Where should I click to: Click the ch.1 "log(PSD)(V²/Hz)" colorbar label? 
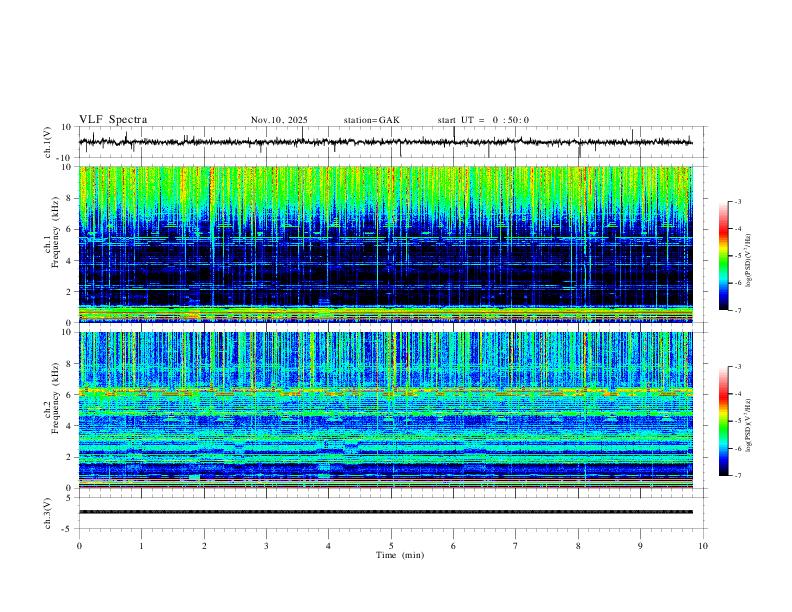pos(749,261)
